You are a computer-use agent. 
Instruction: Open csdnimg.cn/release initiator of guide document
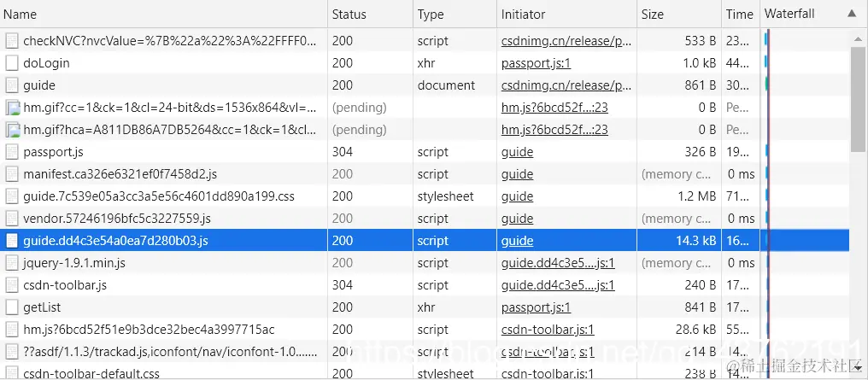click(566, 85)
